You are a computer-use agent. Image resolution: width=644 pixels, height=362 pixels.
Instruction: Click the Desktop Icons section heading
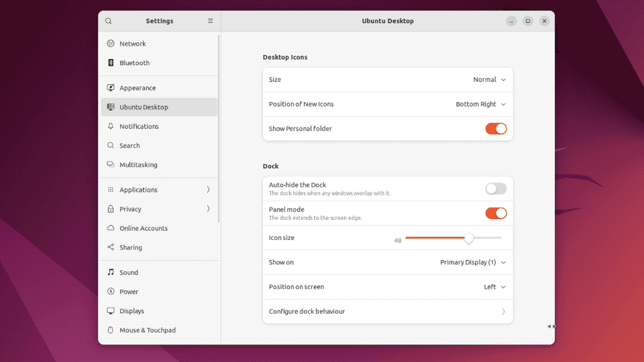pos(285,57)
